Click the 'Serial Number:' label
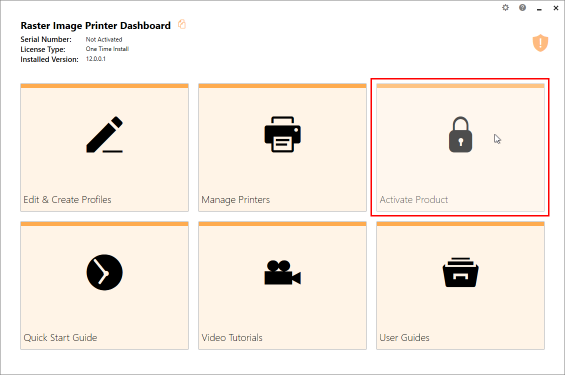This screenshot has height=375, width=565. coord(46,39)
